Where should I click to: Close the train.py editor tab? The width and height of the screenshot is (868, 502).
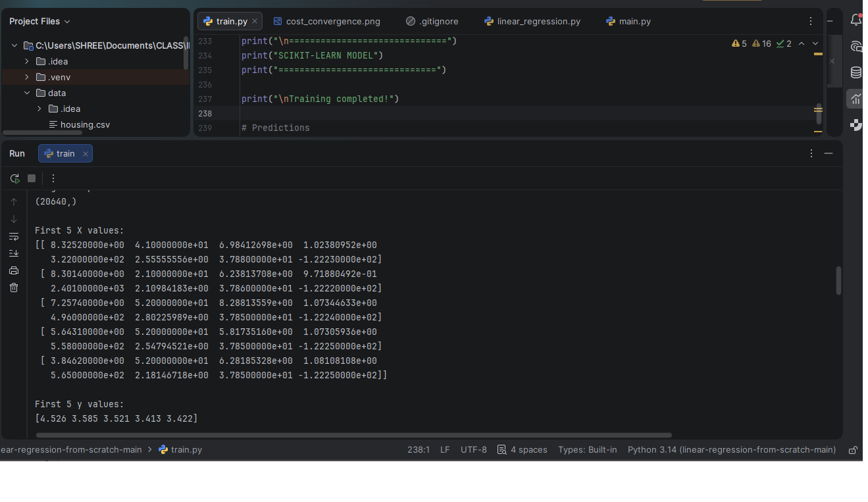pyautogui.click(x=255, y=21)
